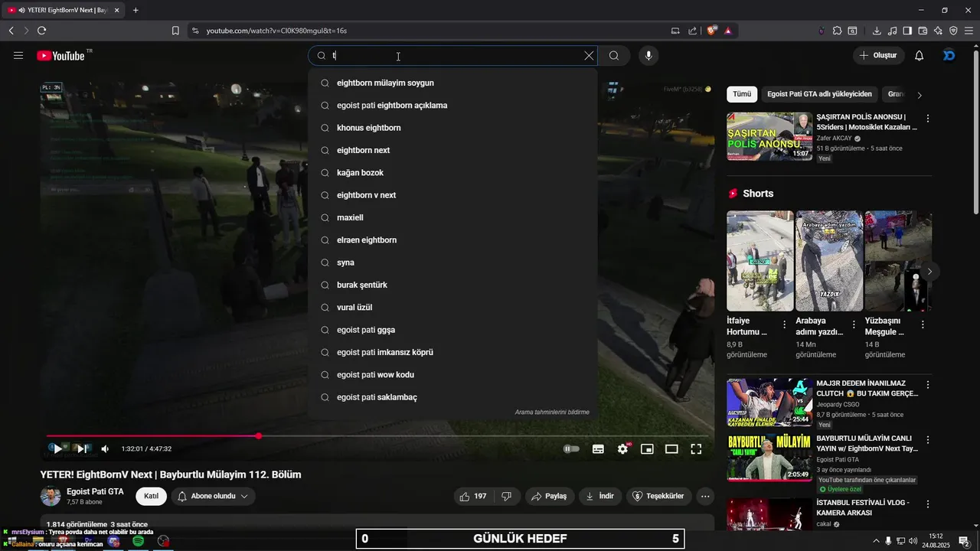Choose suggestion 'khonus eightborn'
Viewport: 980px width, 551px height.
click(x=452, y=128)
